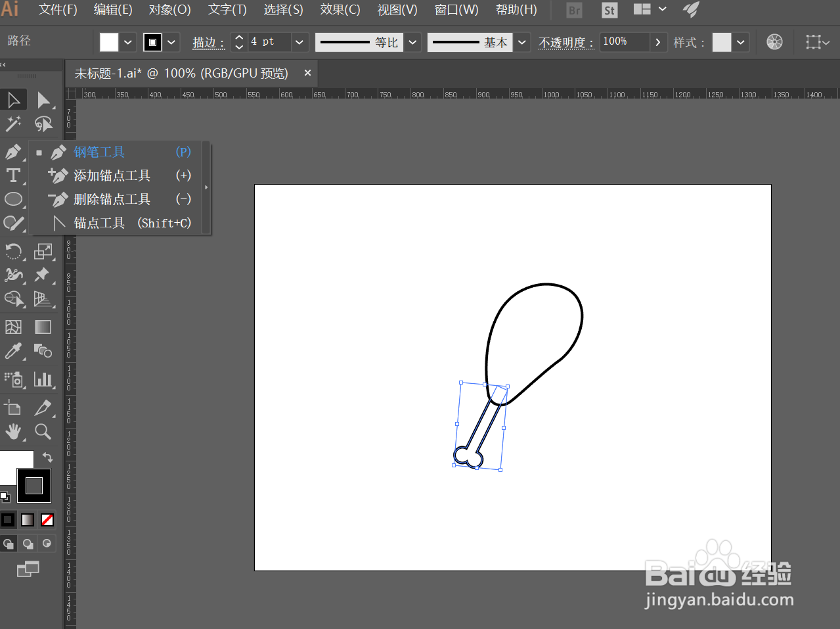Choose the Rotate tool
This screenshot has width=840, height=629.
point(13,251)
